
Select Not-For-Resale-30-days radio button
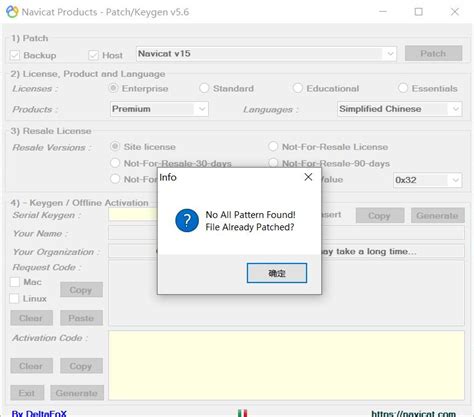[x=115, y=163]
